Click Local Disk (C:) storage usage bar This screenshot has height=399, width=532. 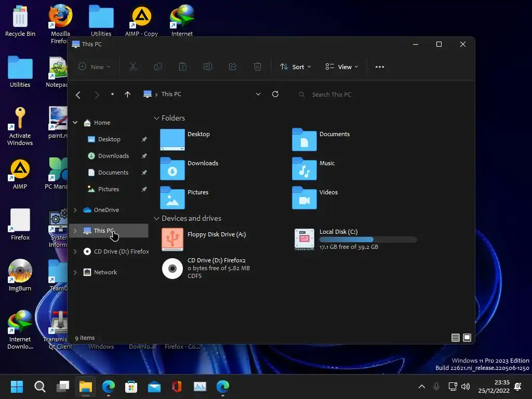point(368,240)
